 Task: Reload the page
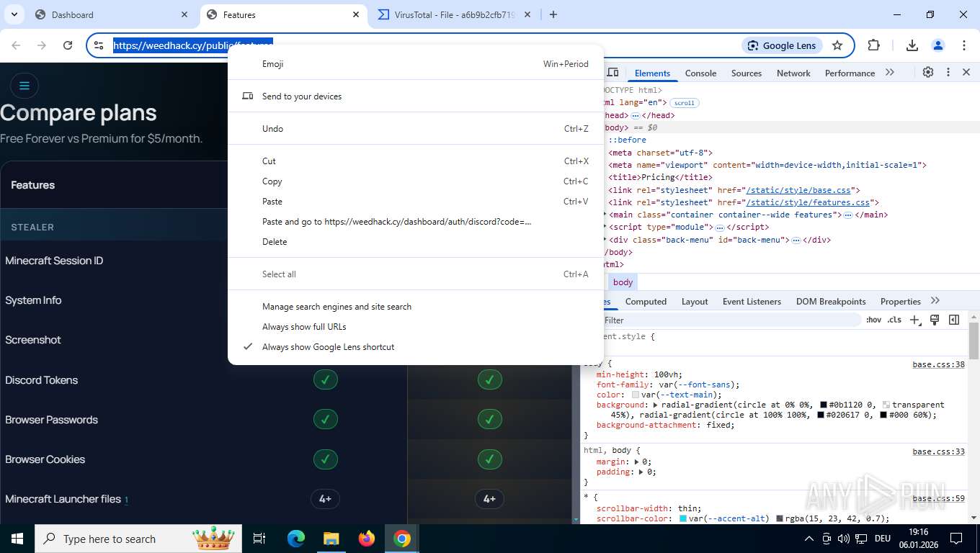click(68, 45)
